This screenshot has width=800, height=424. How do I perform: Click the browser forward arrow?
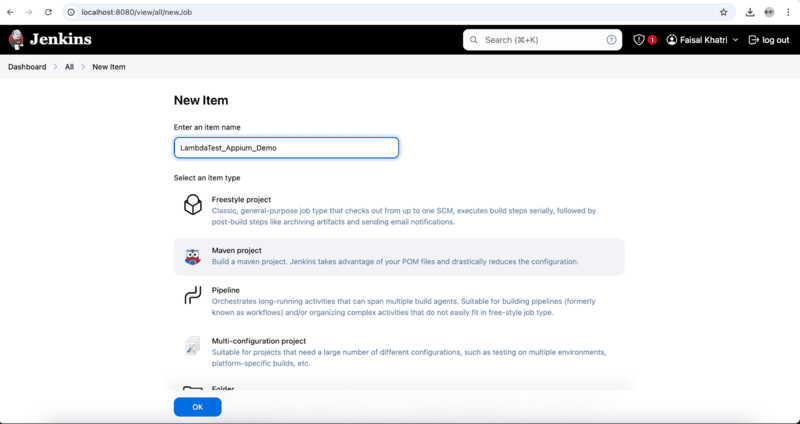tap(29, 12)
